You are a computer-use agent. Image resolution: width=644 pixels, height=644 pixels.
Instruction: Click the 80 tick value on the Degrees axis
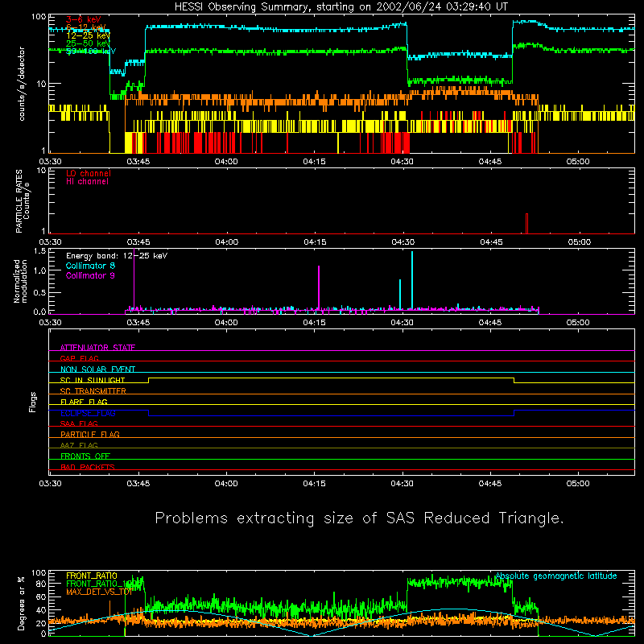[42, 584]
